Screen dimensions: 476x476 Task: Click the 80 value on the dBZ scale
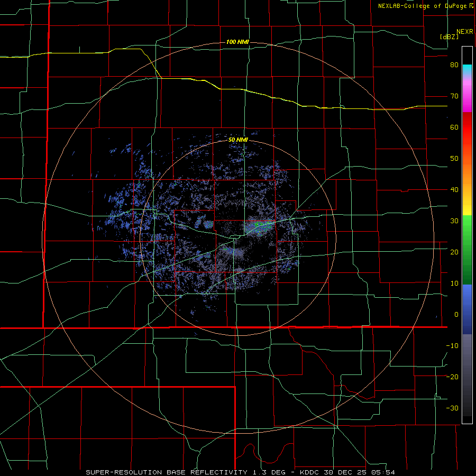pyautogui.click(x=454, y=65)
